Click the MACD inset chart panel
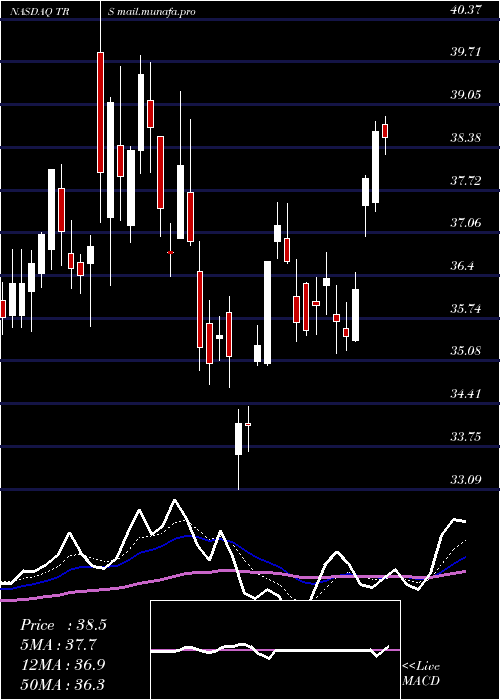The height and width of the screenshot is (700, 500). 275,650
